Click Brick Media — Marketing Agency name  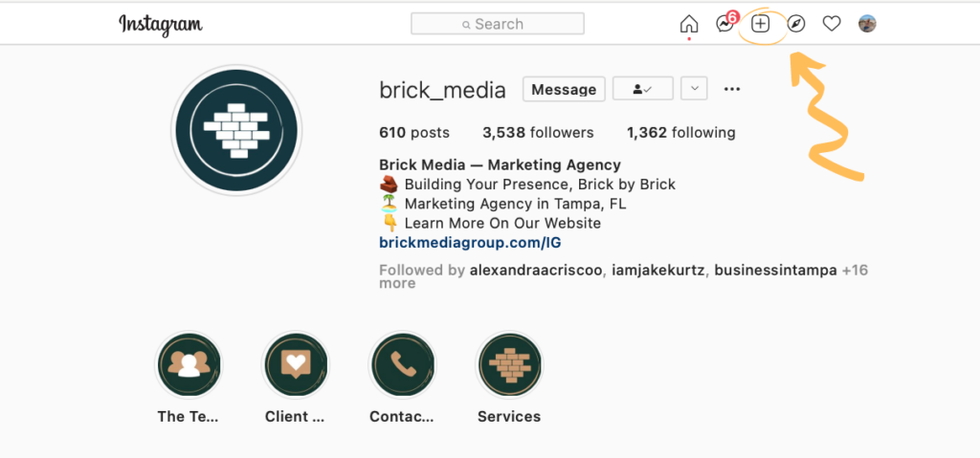pyautogui.click(x=500, y=165)
